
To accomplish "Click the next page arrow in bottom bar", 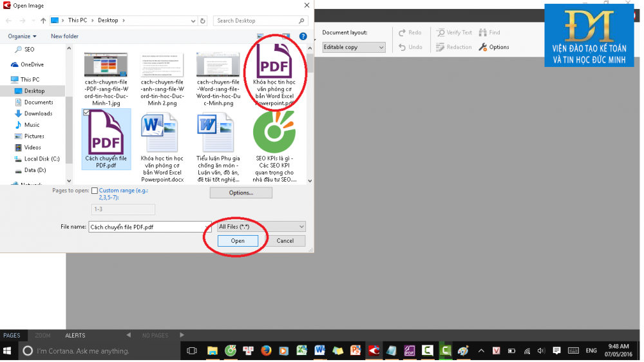I will click(182, 336).
